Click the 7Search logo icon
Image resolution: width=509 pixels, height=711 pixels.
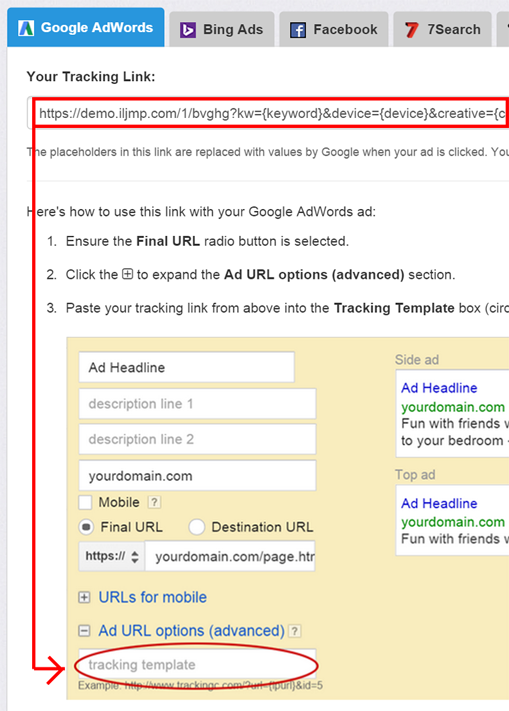pyautogui.click(x=412, y=30)
